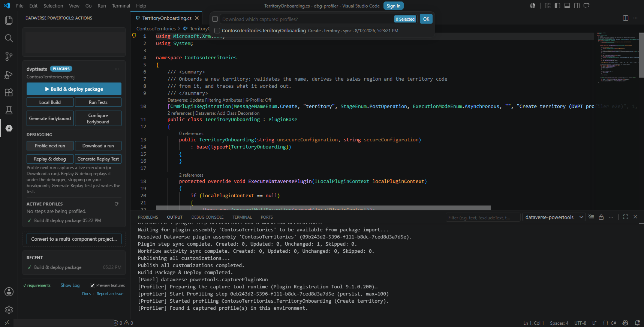Open the Run and Debug view

click(x=9, y=74)
